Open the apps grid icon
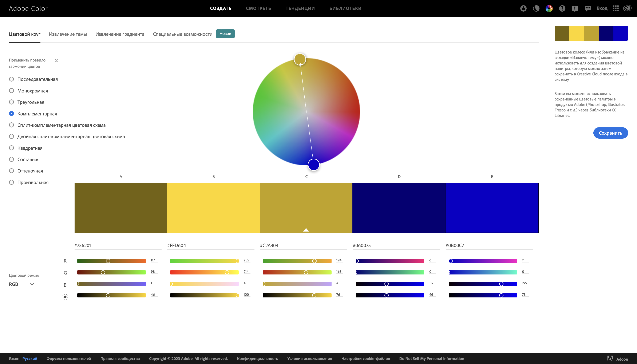Image resolution: width=637 pixels, height=364 pixels. coord(616,8)
